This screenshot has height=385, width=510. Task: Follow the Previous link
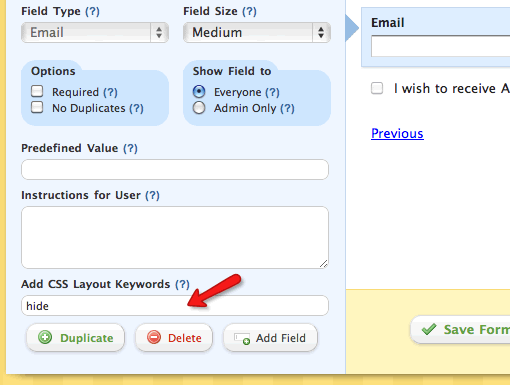point(397,134)
